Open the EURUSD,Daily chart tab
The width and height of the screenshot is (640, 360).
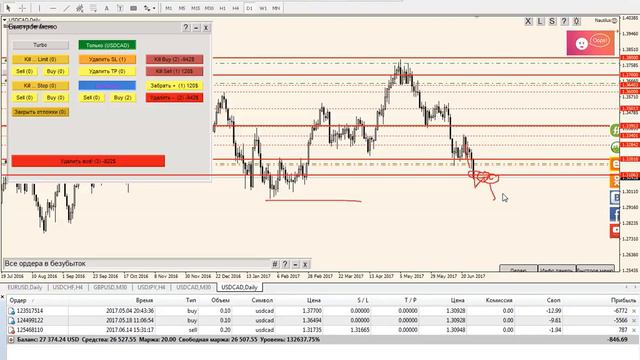[25, 287]
